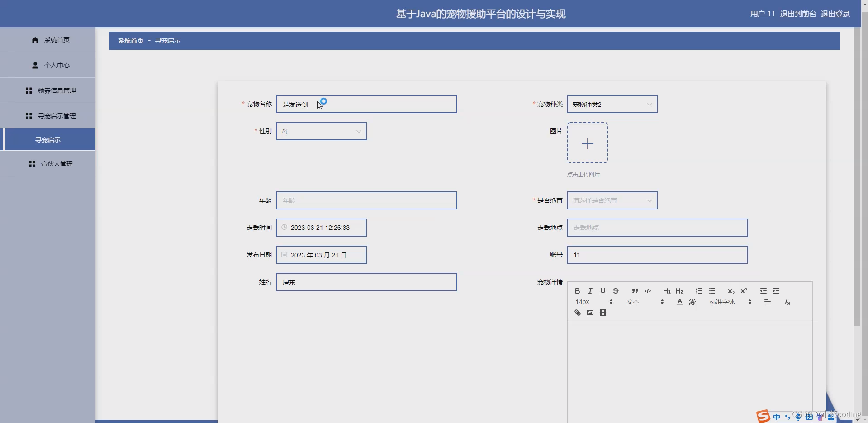Open the 性别 dropdown
This screenshot has width=868, height=423.
click(321, 131)
